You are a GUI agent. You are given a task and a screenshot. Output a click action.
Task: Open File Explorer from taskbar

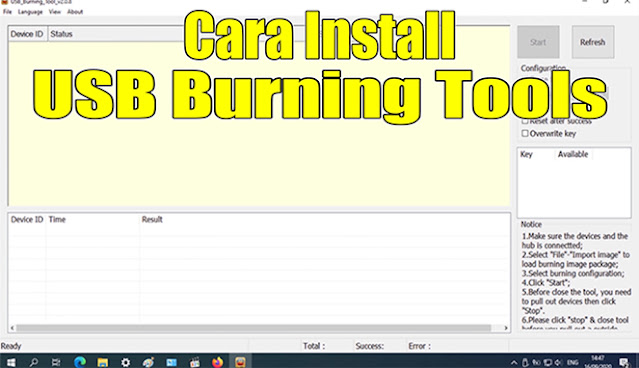(103, 362)
